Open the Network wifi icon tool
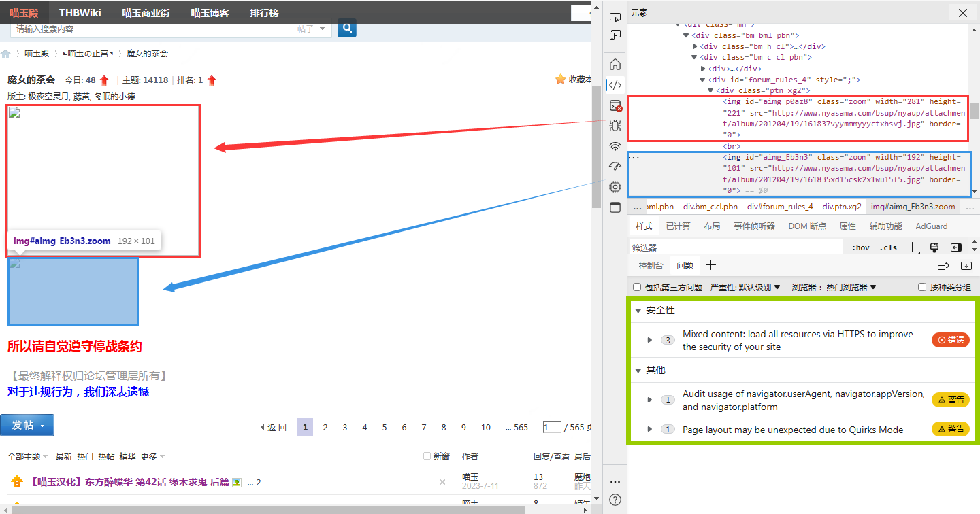Viewport: 980px width, 514px height. tap(615, 146)
